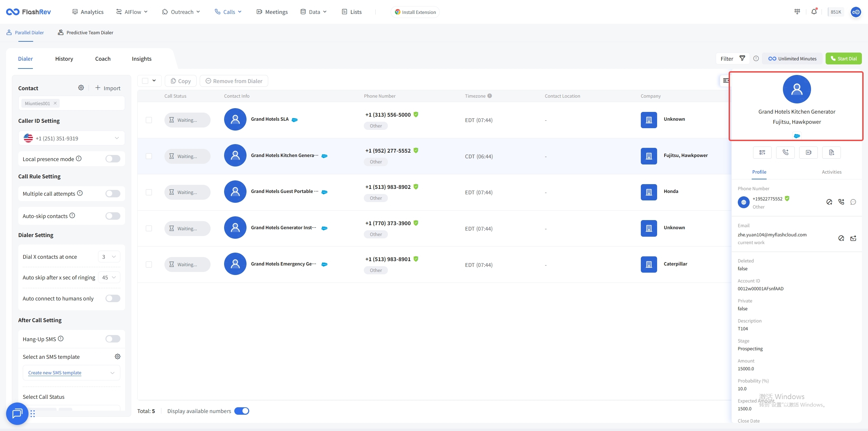Viewport: 868px width, 431px height.
Task: Open the Activities tab in the contact panel
Action: [831, 172]
